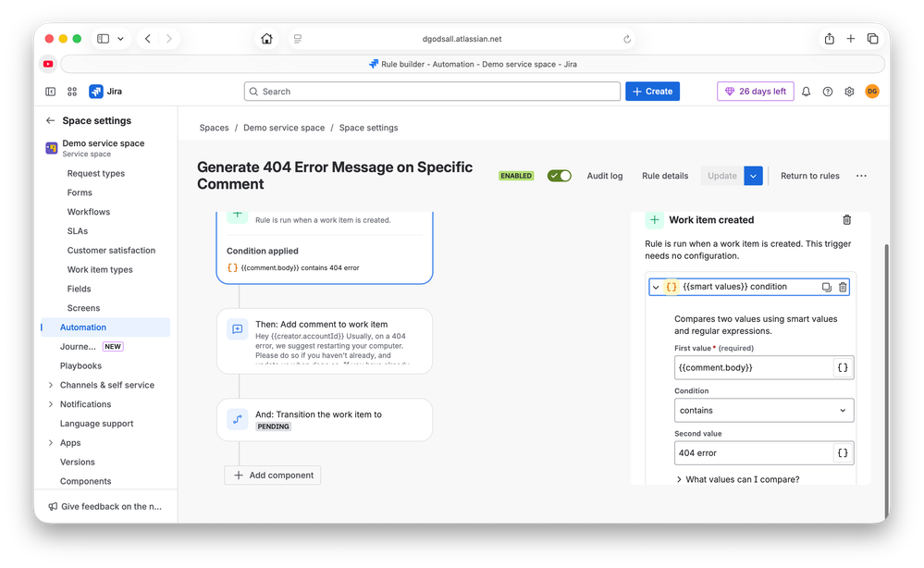Viewport: 924px width, 568px height.
Task: Open the more options ellipsis menu
Action: click(x=861, y=176)
